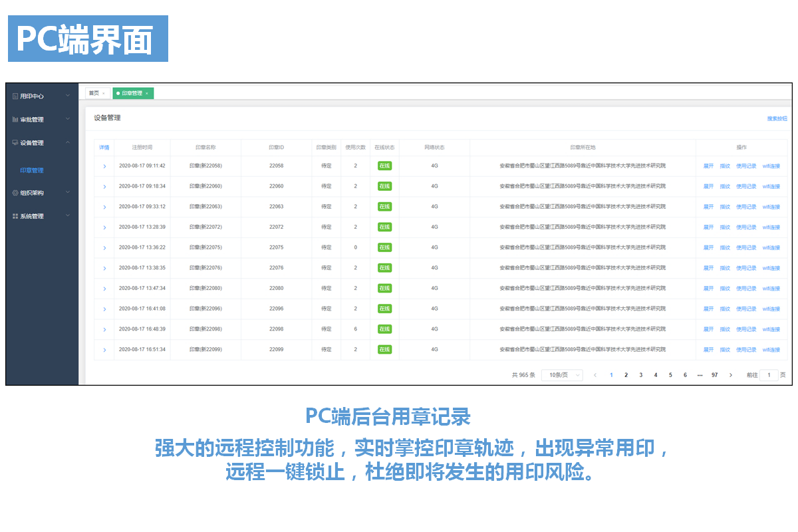
Task: Click 指纹 for seal 22080
Action: coord(725,289)
